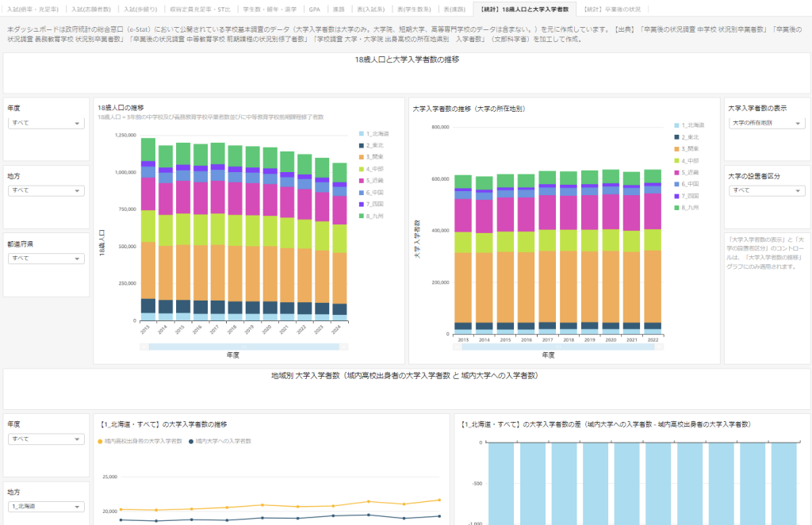Click the 4_中部 legend marker in 大学入学者数 chart
This screenshot has width=812, height=525.
click(676, 160)
